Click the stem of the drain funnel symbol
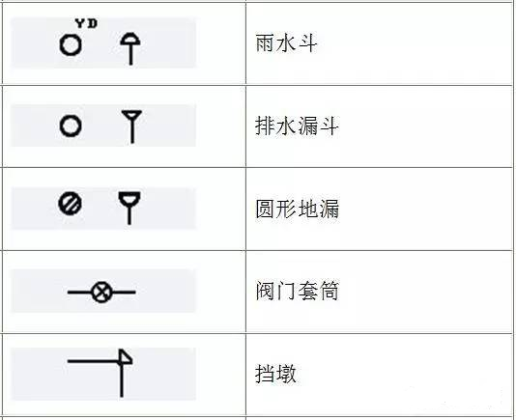The width and height of the screenshot is (516, 420). [x=132, y=131]
